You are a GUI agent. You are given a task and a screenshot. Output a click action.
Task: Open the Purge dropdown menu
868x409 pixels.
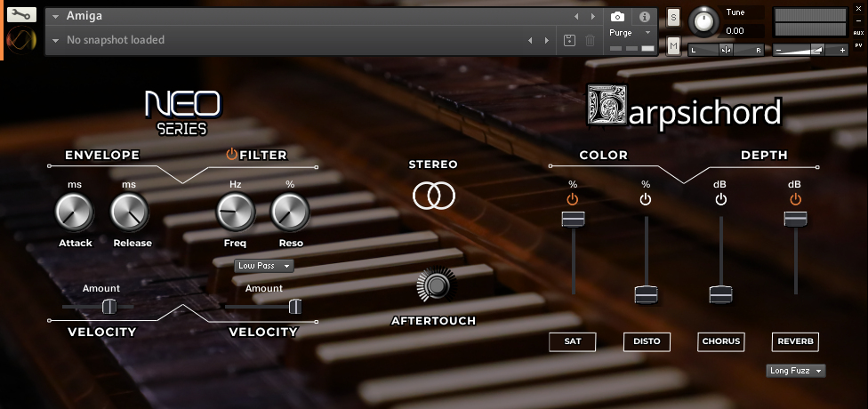[x=631, y=33]
